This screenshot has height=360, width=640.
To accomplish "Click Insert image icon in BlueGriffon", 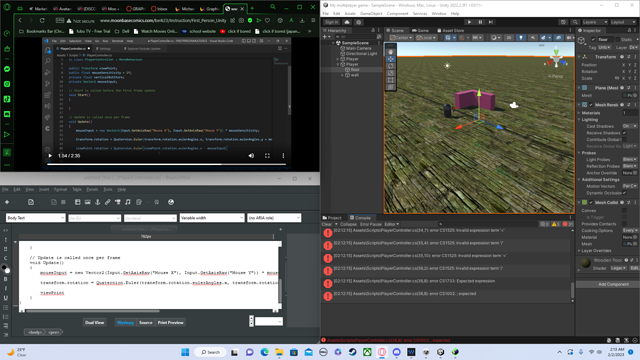I will coord(87,202).
